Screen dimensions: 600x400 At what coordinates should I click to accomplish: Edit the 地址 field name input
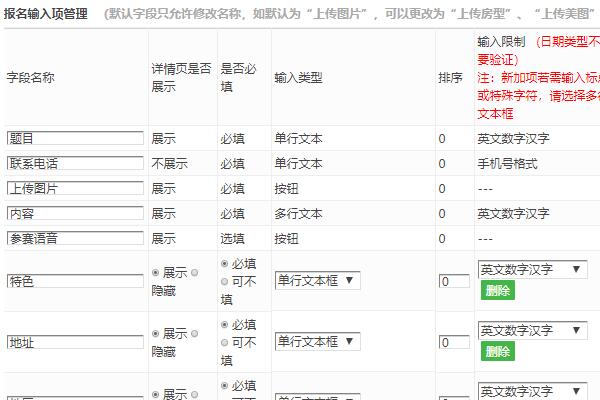[75, 342]
